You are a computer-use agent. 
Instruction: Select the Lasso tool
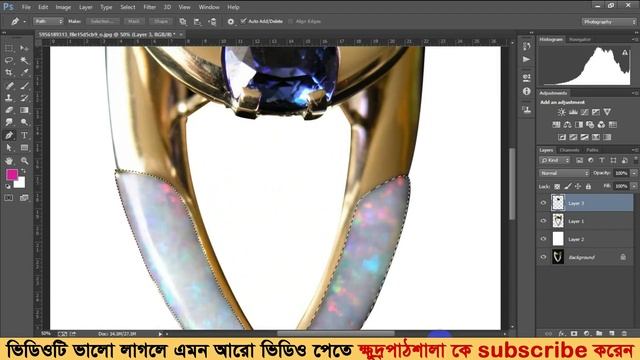[9, 60]
